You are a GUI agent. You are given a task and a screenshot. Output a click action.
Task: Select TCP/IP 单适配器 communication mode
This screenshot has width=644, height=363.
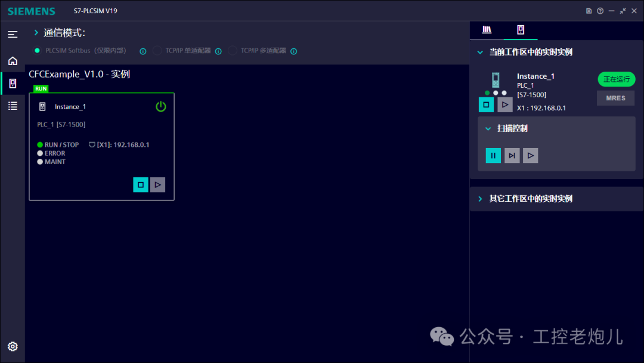(157, 51)
